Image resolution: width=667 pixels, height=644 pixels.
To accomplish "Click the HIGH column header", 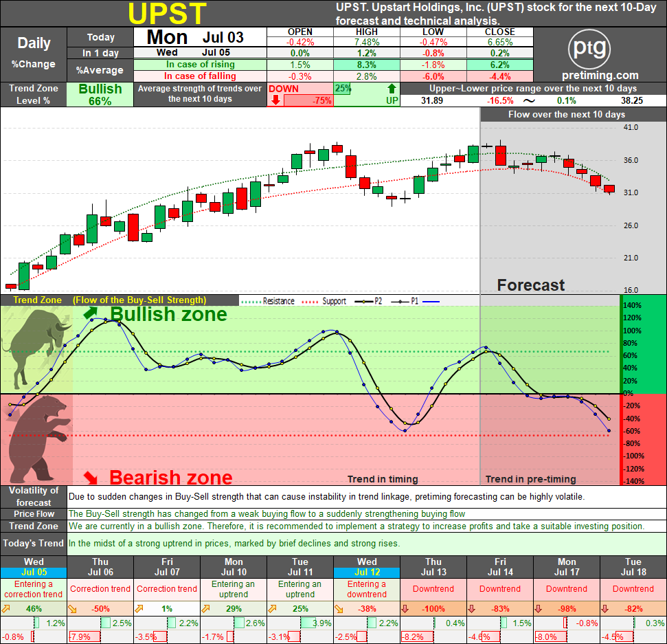I will [x=367, y=32].
